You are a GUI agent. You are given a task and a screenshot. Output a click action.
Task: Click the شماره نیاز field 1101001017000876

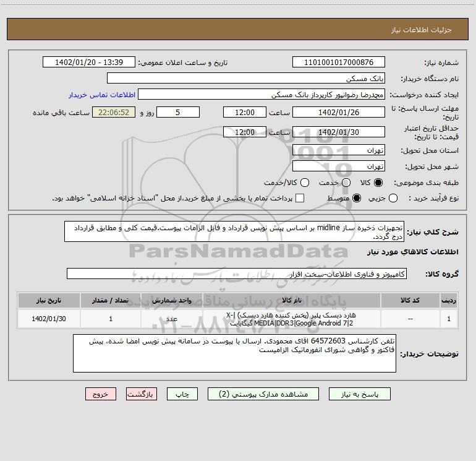click(339, 62)
